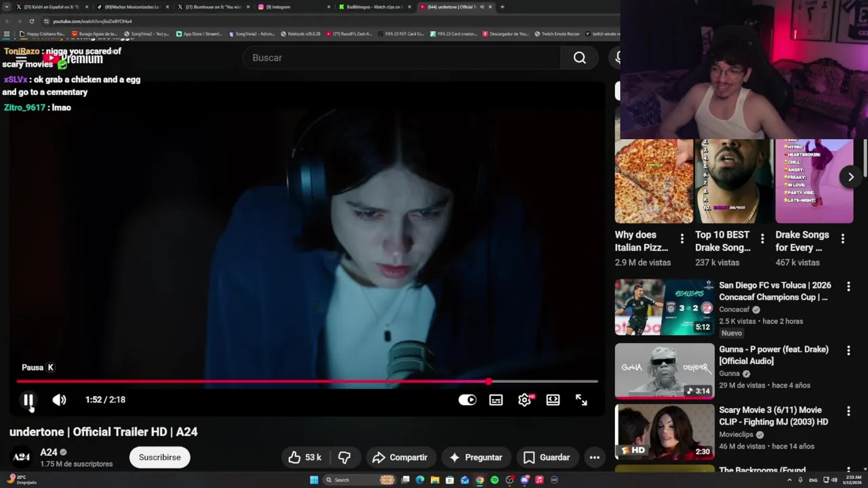Open San Diego FC vs Toluca video thumbnail
868x488 pixels.
pos(665,307)
